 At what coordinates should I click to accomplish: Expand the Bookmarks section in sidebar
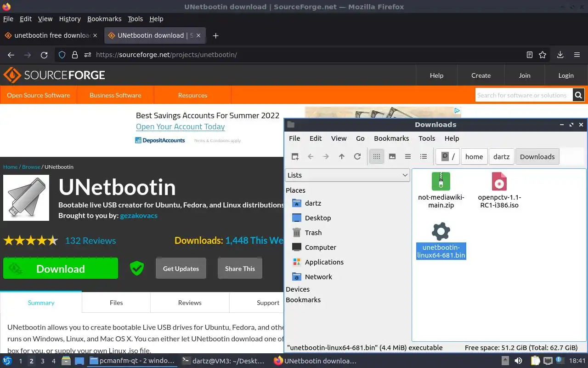(303, 300)
